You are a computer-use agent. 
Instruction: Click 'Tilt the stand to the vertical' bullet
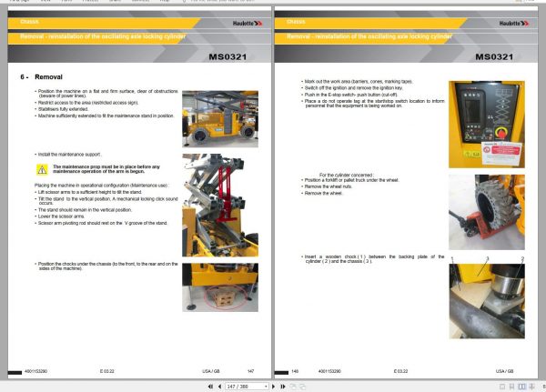(x=106, y=201)
